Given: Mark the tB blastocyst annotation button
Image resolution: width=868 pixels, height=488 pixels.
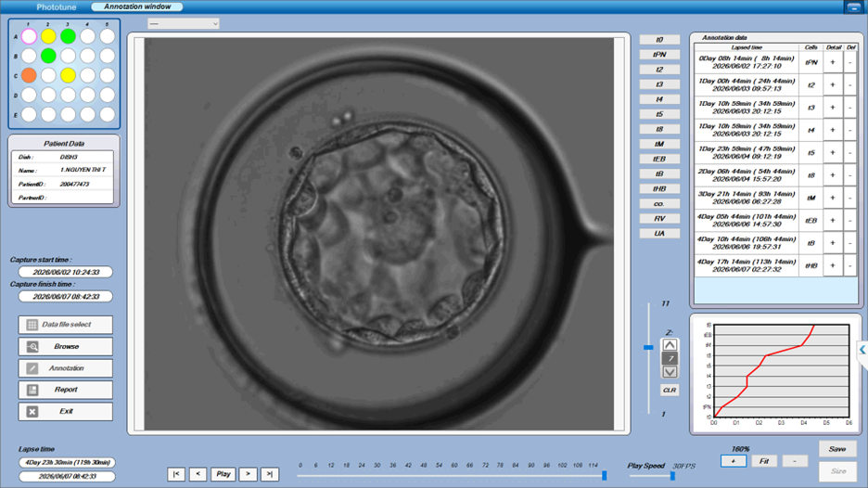Looking at the screenshot, I should (659, 173).
